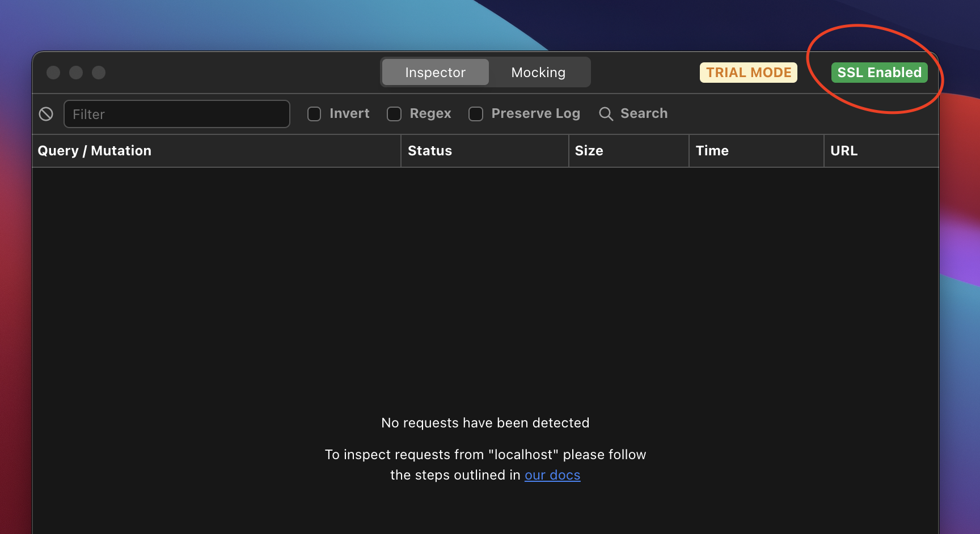
Task: Click the Search label in the toolbar
Action: pyautogui.click(x=644, y=113)
